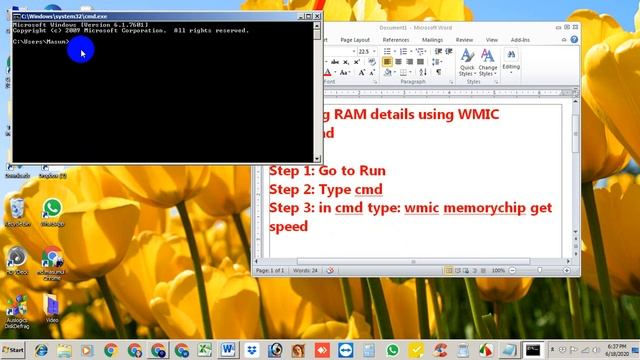Click Page: 1 of 1 in status bar

(270, 271)
